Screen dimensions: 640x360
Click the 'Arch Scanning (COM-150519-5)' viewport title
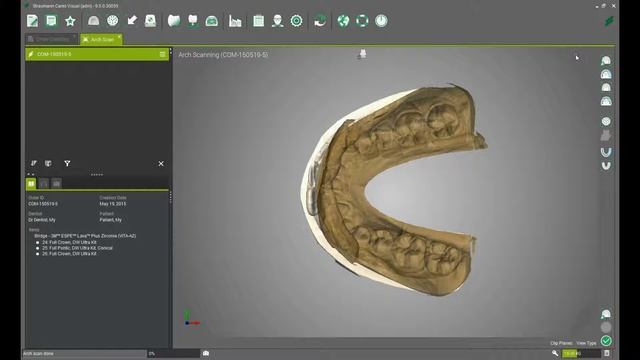(x=223, y=55)
